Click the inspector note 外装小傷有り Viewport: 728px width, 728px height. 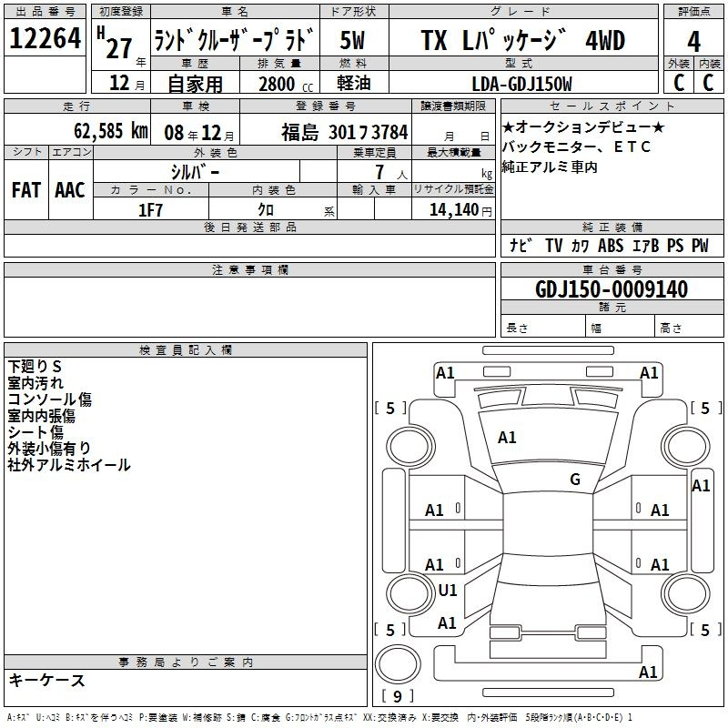click(x=49, y=449)
